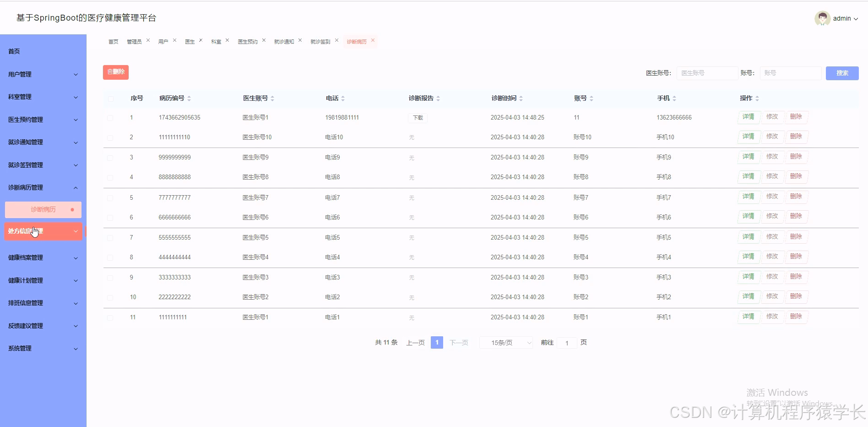Viewport: 868px width, 427px height.
Task: Collapse the 诊断病历管理 sidebar section
Action: point(43,187)
